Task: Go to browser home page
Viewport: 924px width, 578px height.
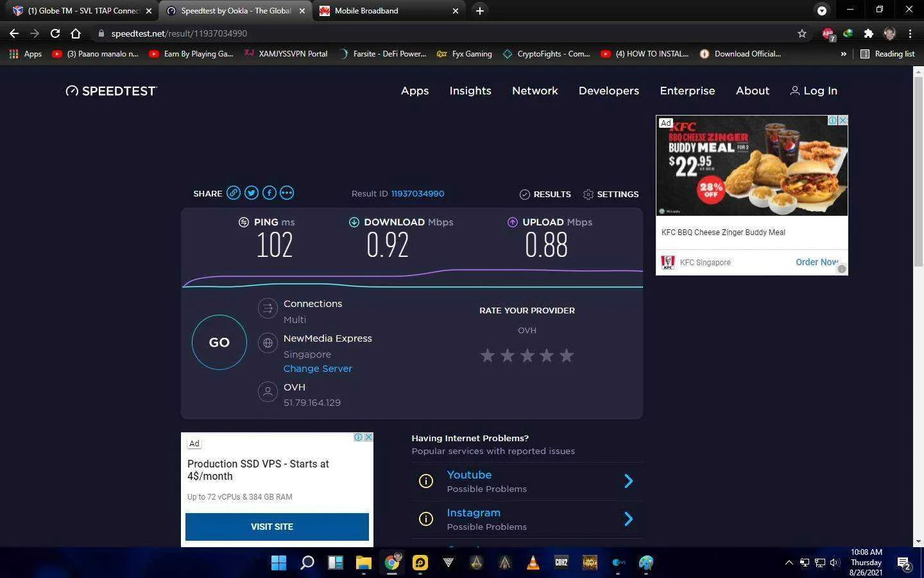Action: click(76, 33)
